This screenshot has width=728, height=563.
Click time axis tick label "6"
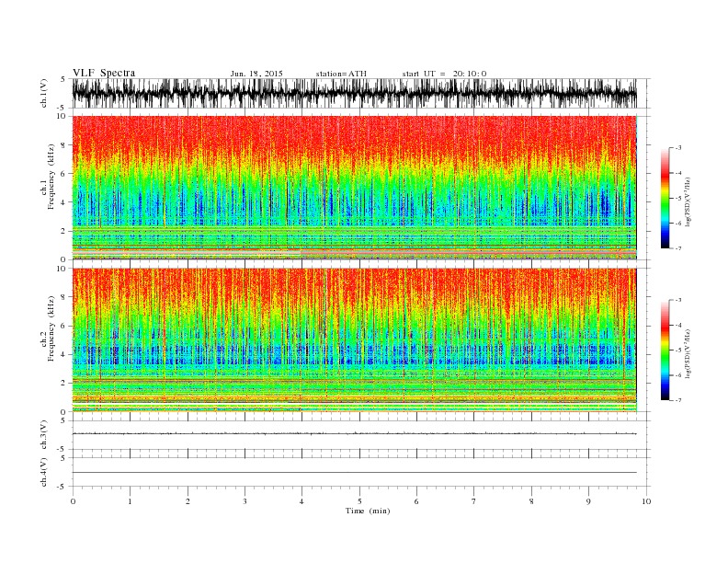point(416,501)
